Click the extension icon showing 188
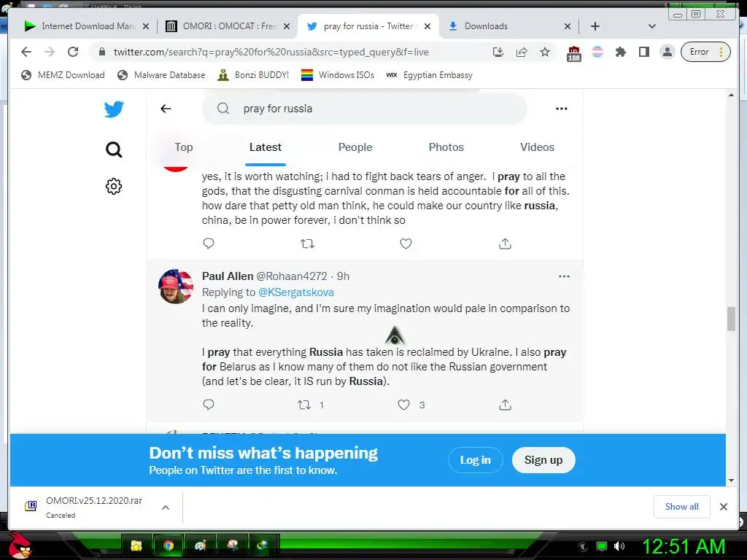Viewport: 747px width, 560px height. [x=574, y=53]
